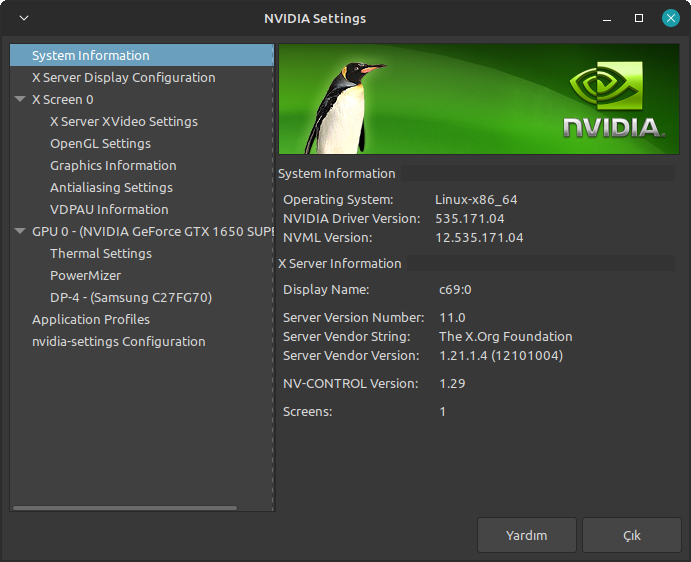Close the NVIDIA Settings window
The image size is (691, 562).
pos(671,18)
